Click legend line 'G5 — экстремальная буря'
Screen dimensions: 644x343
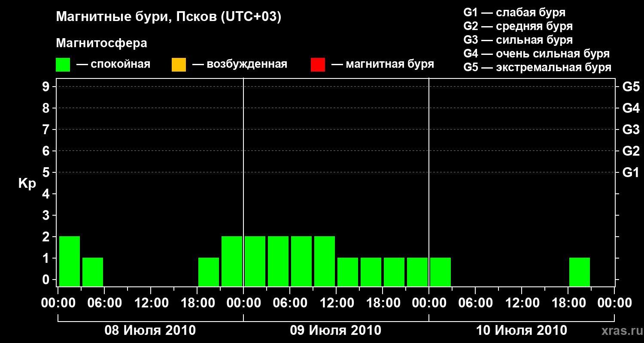(x=537, y=67)
